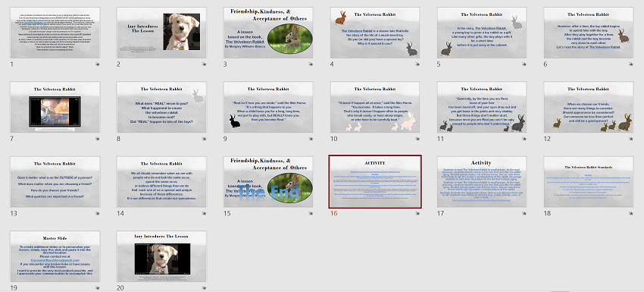Select slide 8 about what REAL means
This screenshot has height=292, width=644.
[162, 108]
